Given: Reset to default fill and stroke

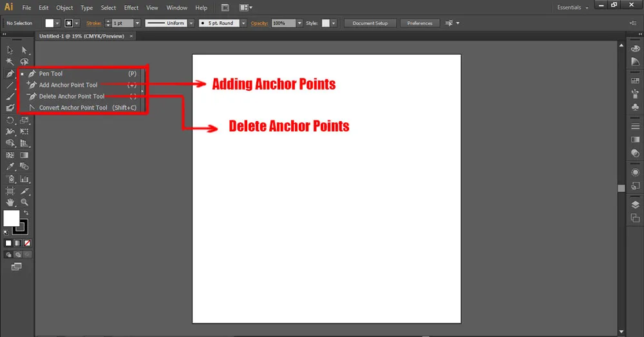Looking at the screenshot, I should (6, 233).
